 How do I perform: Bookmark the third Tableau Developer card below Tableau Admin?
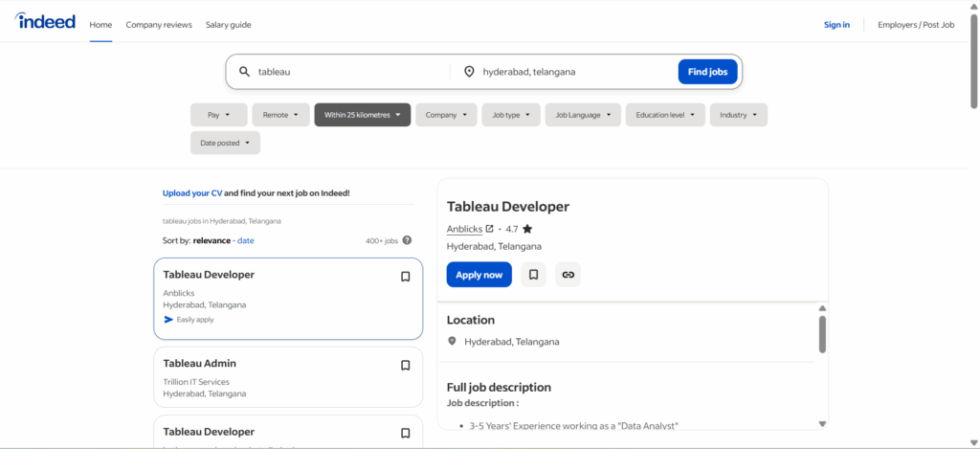406,433
